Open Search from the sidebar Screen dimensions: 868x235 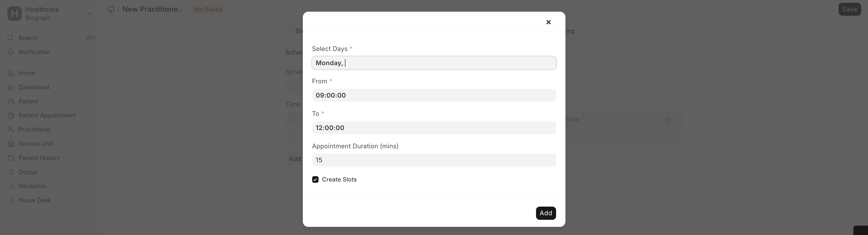pos(28,38)
